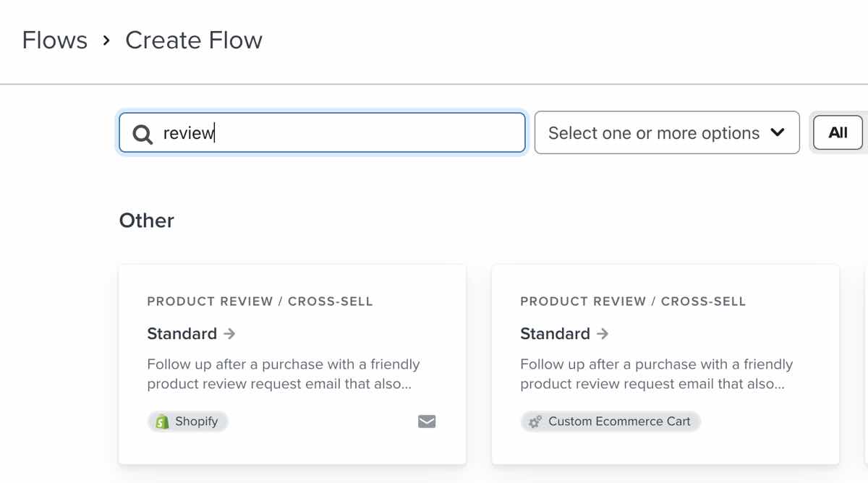Open Standard flow title on Shopify card
This screenshot has width=868, height=483.
[182, 333]
